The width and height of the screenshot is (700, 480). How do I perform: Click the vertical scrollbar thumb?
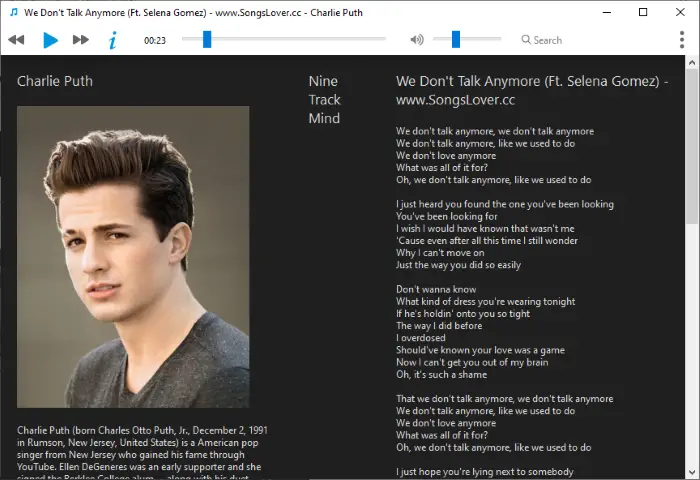click(x=692, y=147)
